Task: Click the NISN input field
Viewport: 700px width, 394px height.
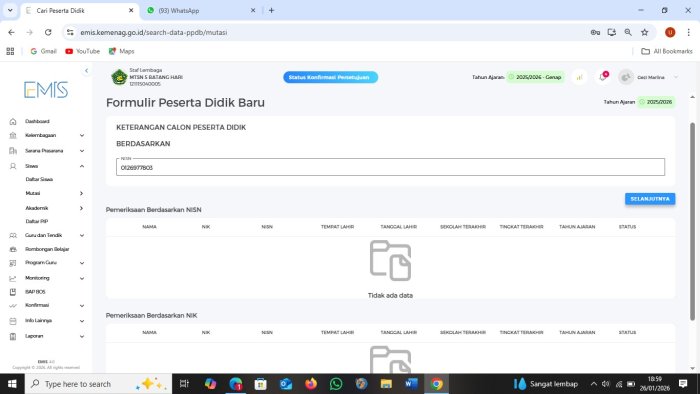Action: pos(390,167)
